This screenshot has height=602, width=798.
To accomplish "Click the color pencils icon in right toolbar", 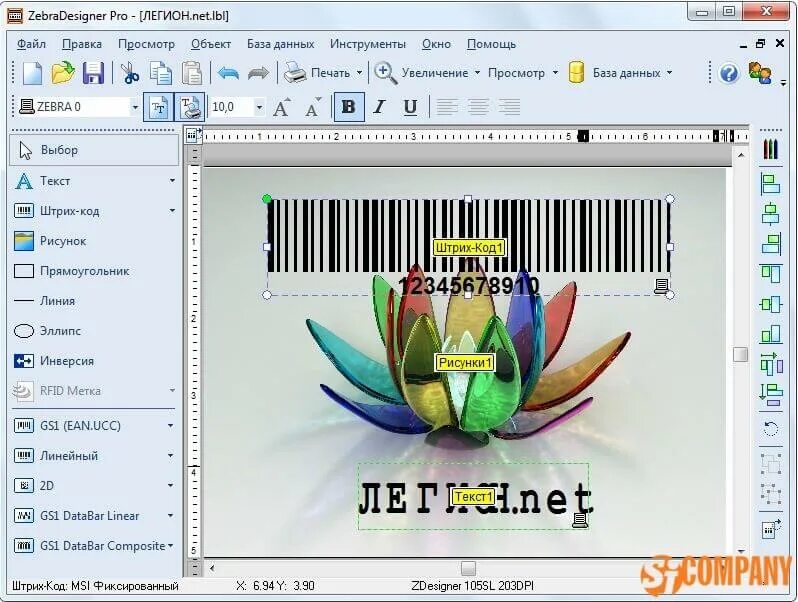I will point(771,149).
